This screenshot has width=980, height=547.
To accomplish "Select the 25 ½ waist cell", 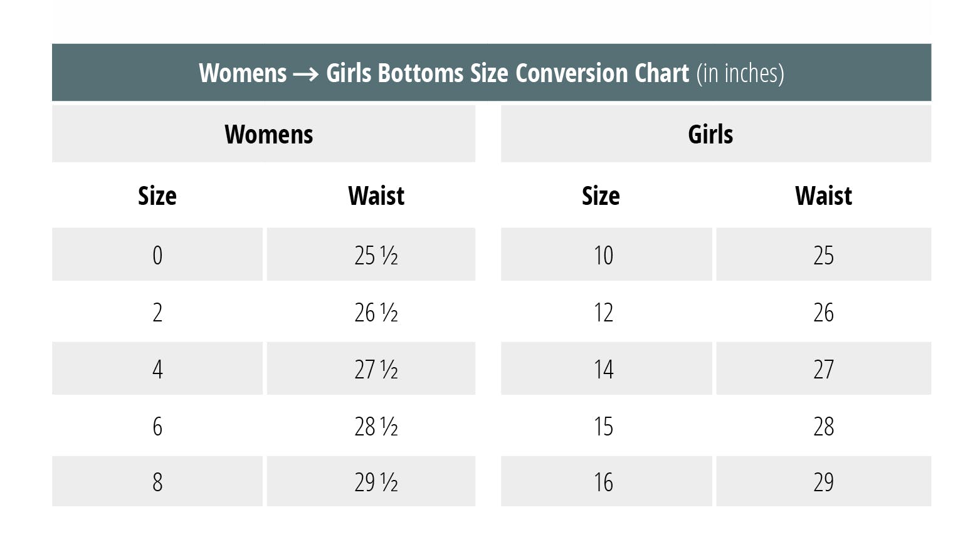I will [376, 255].
